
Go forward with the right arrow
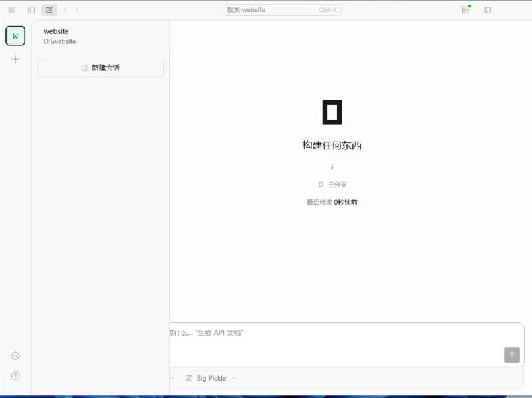tap(77, 10)
